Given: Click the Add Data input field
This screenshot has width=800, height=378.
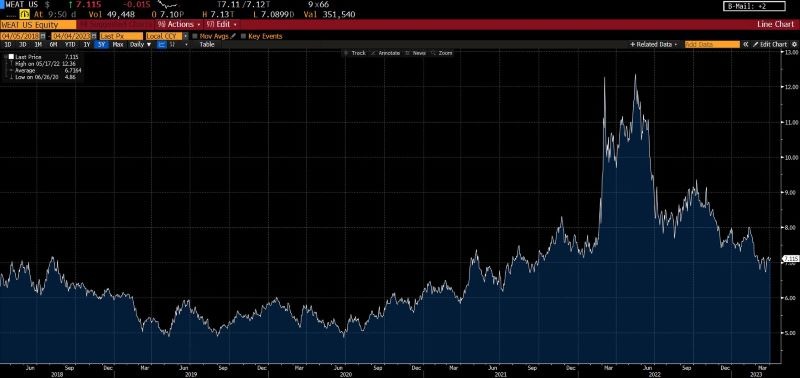Looking at the screenshot, I should (712, 44).
